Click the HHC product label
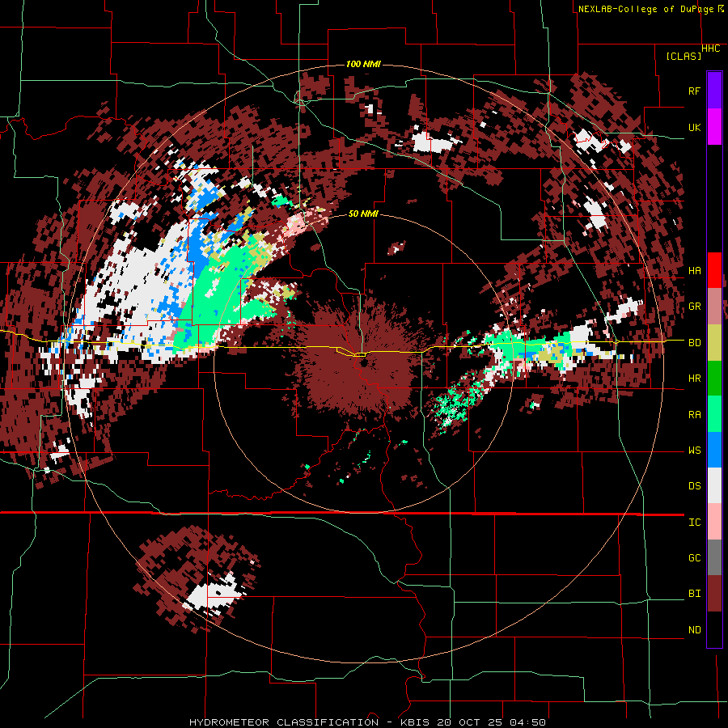 point(710,49)
